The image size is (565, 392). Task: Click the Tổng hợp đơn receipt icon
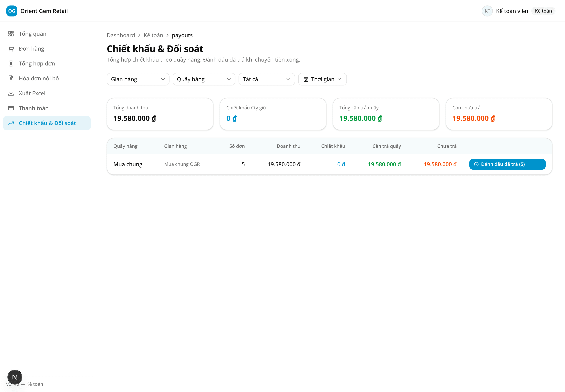point(11,64)
